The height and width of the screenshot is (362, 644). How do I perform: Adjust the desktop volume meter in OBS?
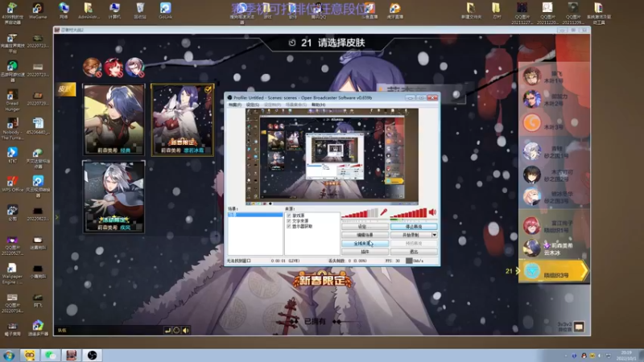(408, 213)
